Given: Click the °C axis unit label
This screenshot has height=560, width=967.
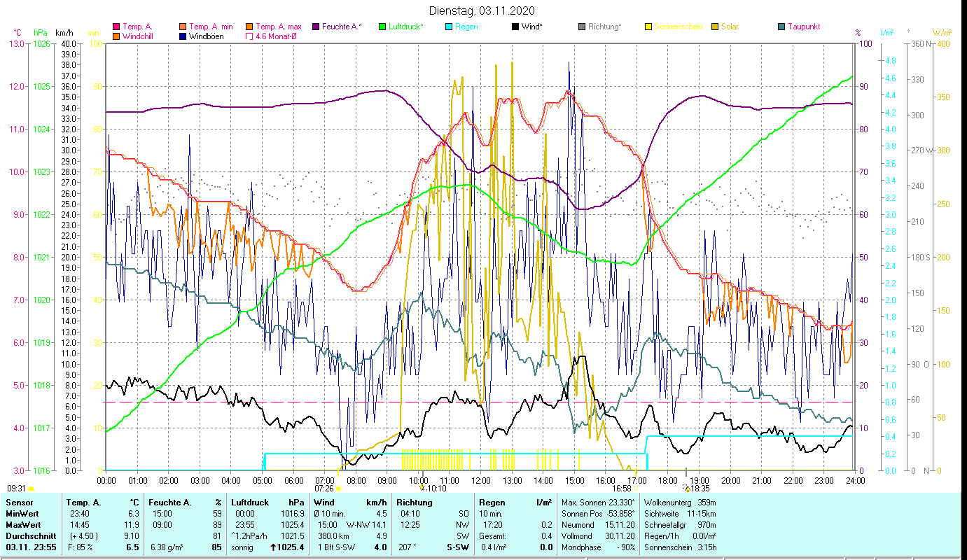Looking at the screenshot, I should pos(18,33).
